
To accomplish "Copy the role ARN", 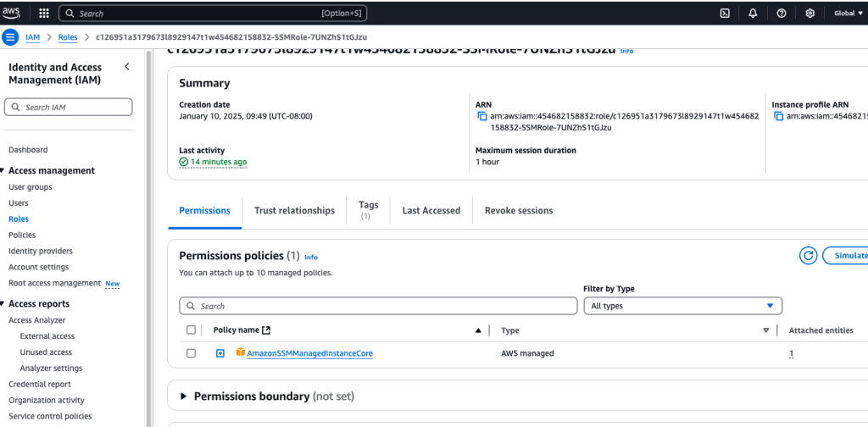I will (481, 116).
